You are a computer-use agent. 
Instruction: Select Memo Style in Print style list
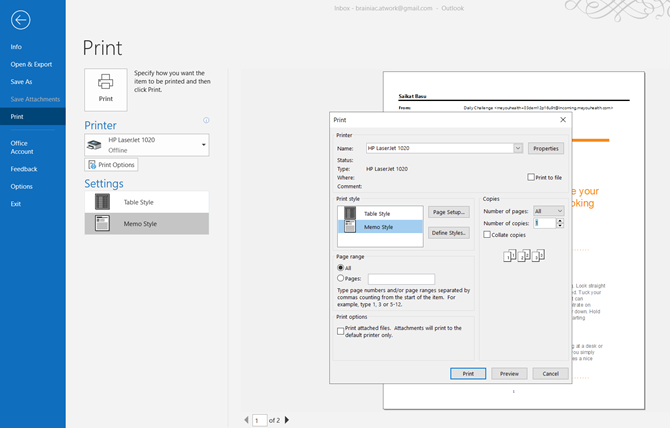(x=380, y=227)
